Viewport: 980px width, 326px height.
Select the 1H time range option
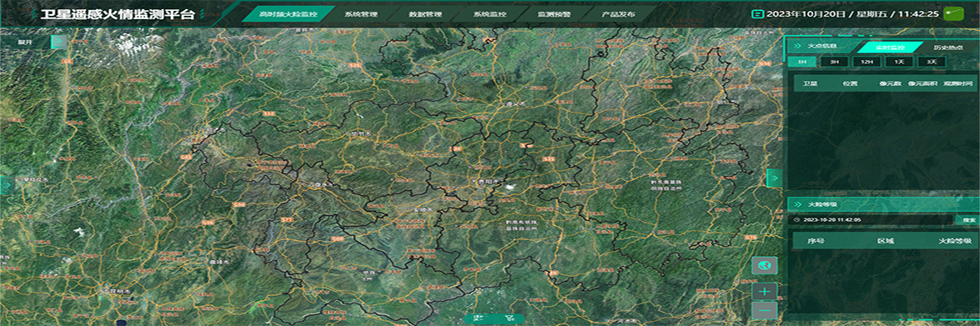(802, 62)
